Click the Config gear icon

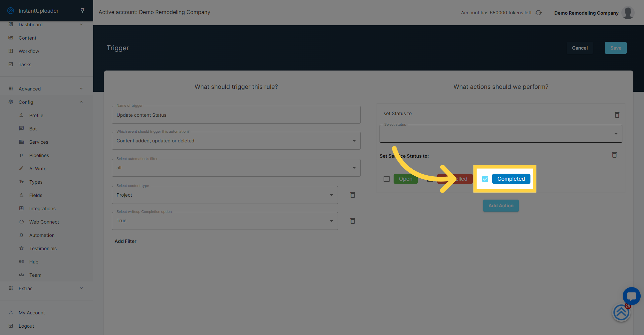(x=11, y=102)
